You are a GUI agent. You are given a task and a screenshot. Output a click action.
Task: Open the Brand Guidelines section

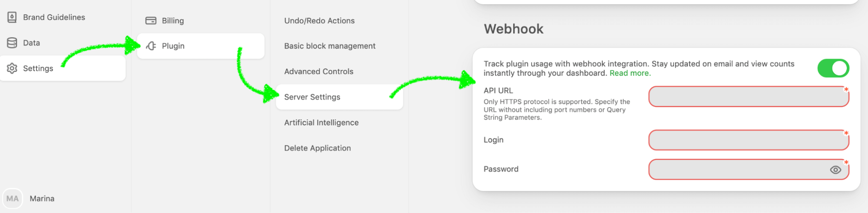coord(54,17)
